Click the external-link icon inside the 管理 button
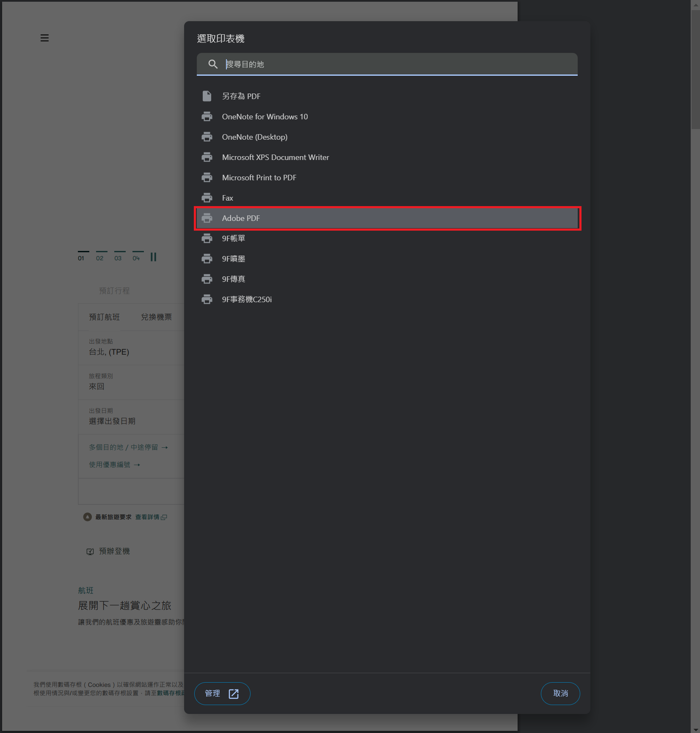Viewport: 700px width, 733px height. click(234, 693)
